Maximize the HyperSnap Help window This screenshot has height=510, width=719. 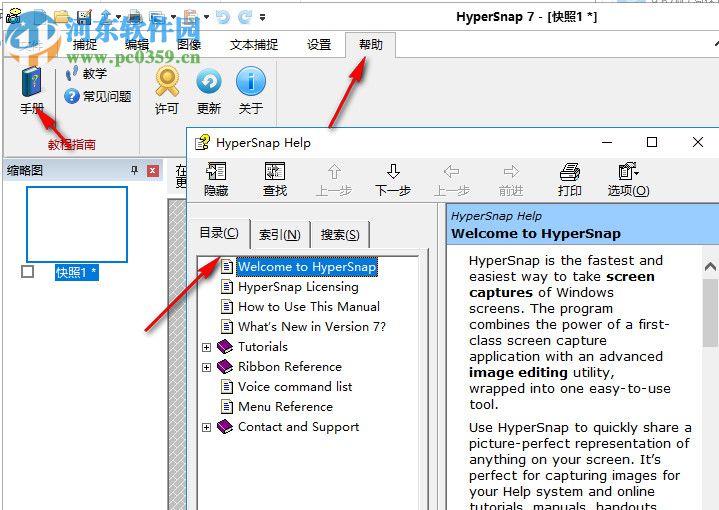pyautogui.click(x=652, y=142)
